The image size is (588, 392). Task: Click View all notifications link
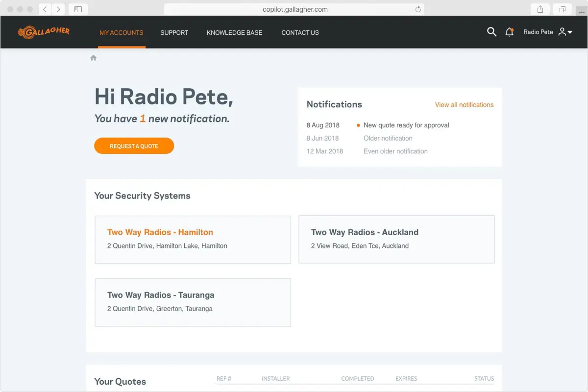(464, 105)
